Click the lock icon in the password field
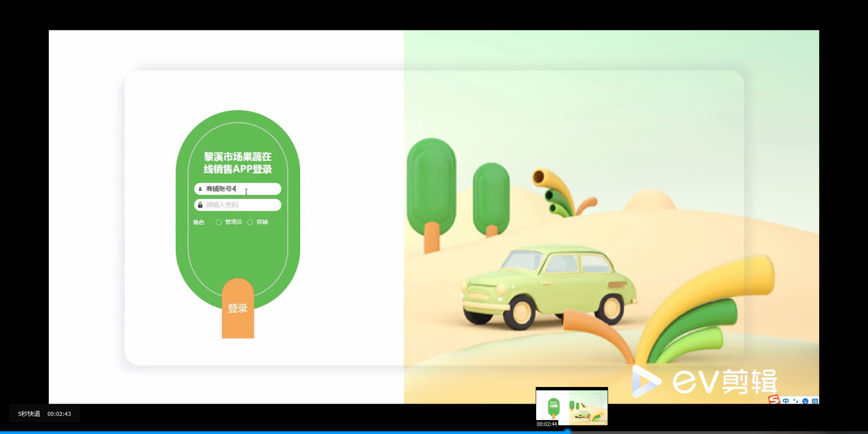The width and height of the screenshot is (868, 434). click(x=199, y=205)
